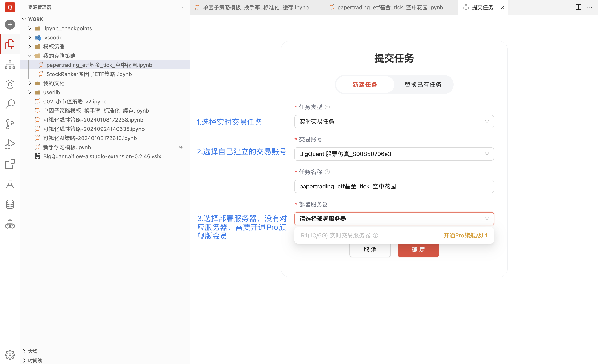
Task: Click the task flow hierarchy sidebar icon
Action: [10, 64]
